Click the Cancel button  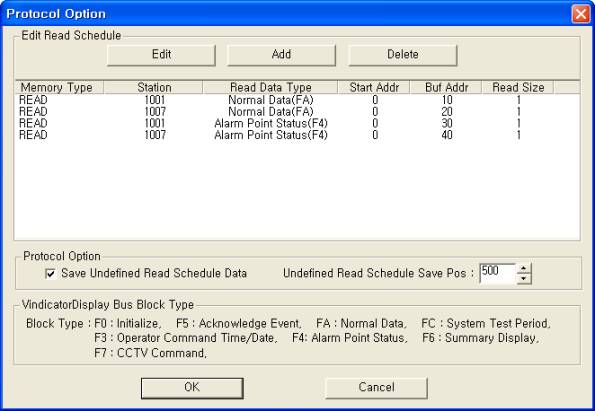click(376, 388)
